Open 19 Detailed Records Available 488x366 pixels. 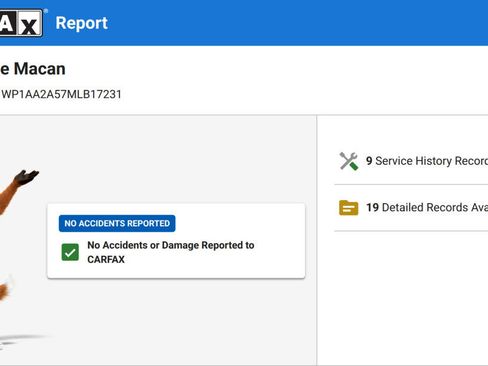tap(427, 207)
